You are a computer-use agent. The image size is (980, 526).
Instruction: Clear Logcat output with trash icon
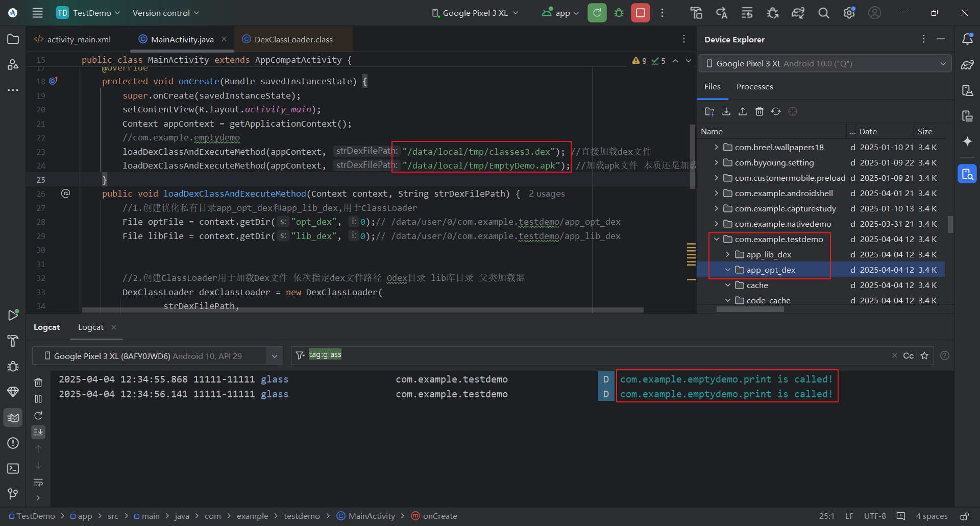click(38, 382)
